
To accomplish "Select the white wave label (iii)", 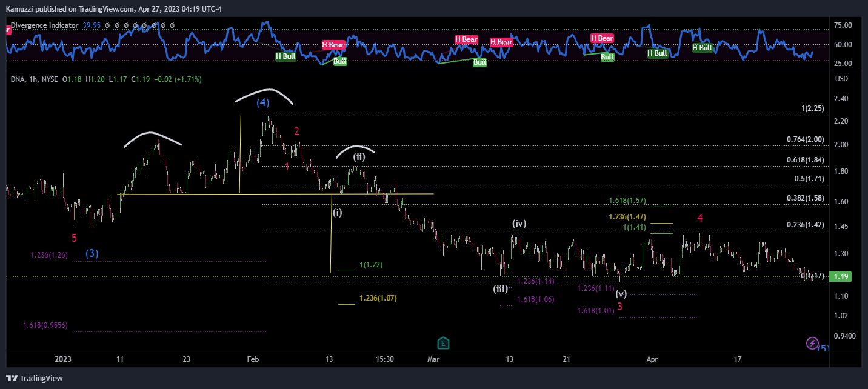I will tap(500, 289).
